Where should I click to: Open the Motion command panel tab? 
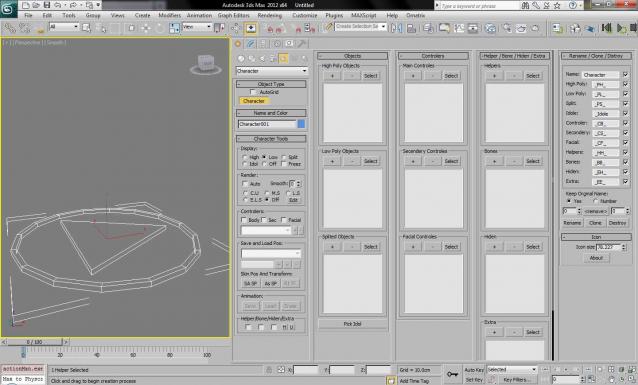point(276,44)
